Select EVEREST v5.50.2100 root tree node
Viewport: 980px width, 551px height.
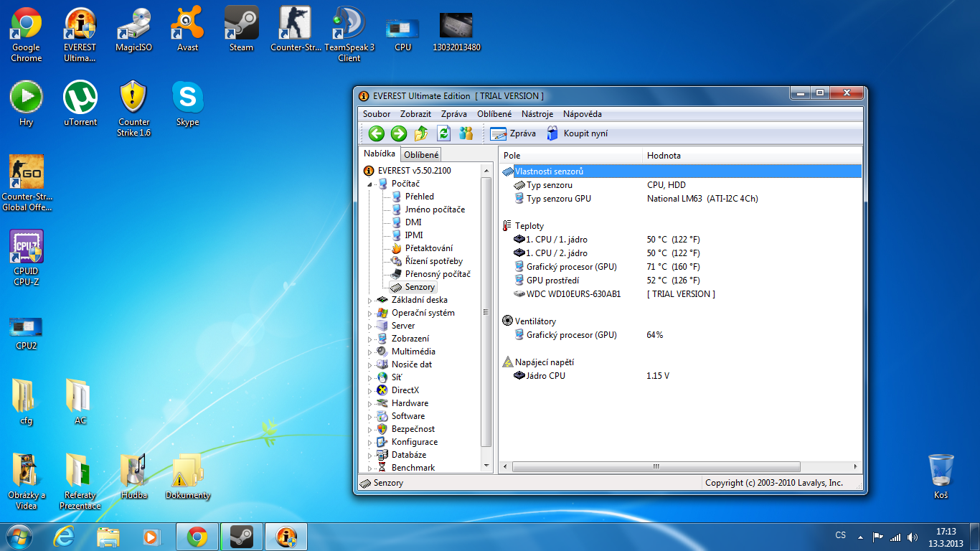(407, 171)
